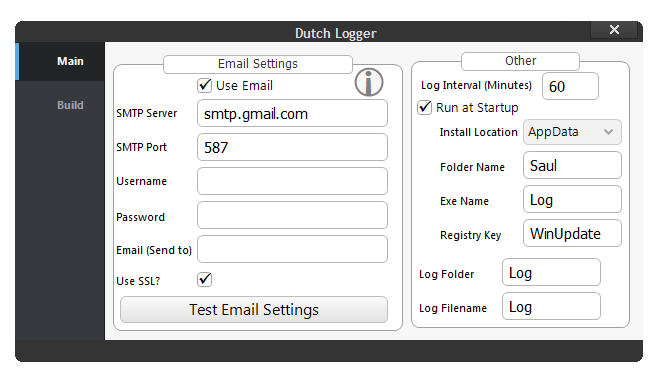Click the 'Username' label
657x385 pixels.
tap(142, 181)
